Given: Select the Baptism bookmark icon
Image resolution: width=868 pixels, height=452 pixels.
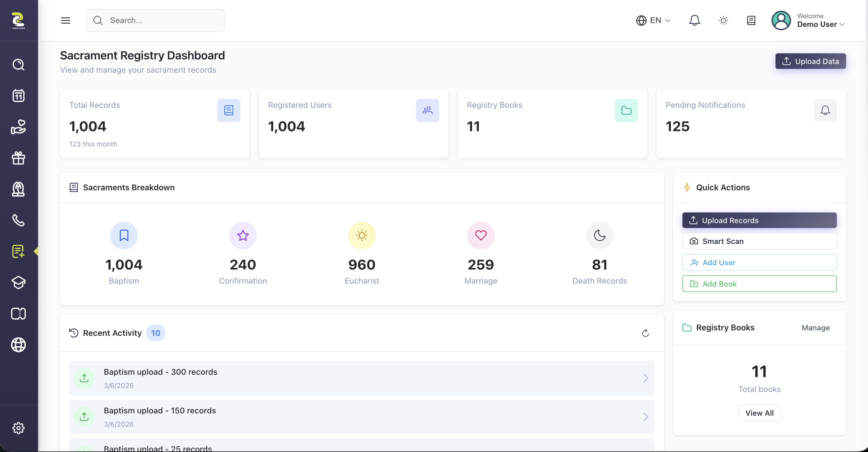Looking at the screenshot, I should [124, 235].
